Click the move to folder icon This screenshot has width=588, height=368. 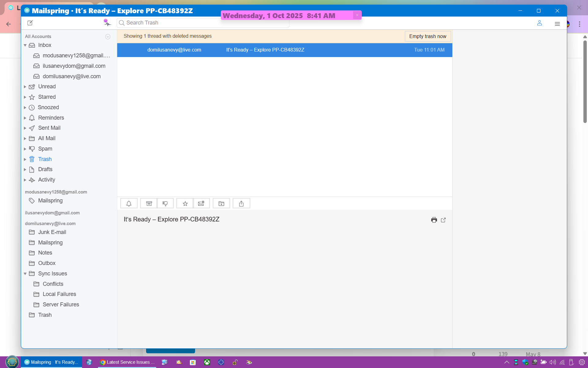pos(221,204)
